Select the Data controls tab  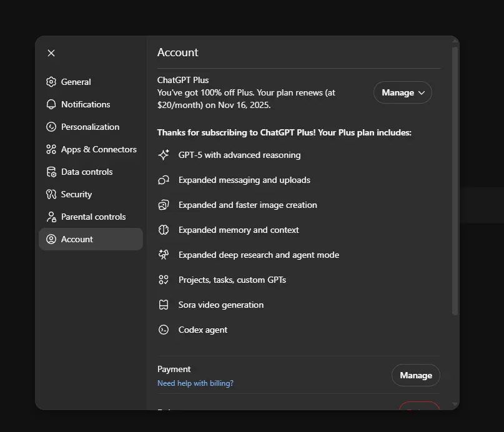pos(91,172)
